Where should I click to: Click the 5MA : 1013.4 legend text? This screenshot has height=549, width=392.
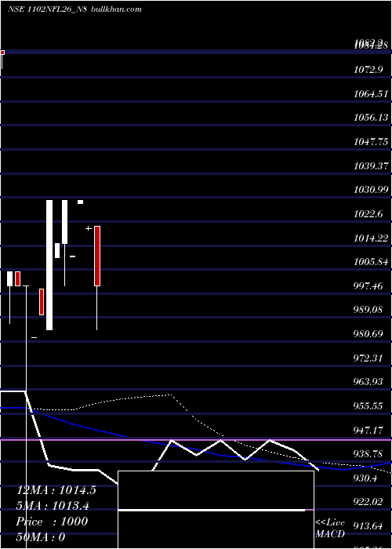pyautogui.click(x=53, y=506)
